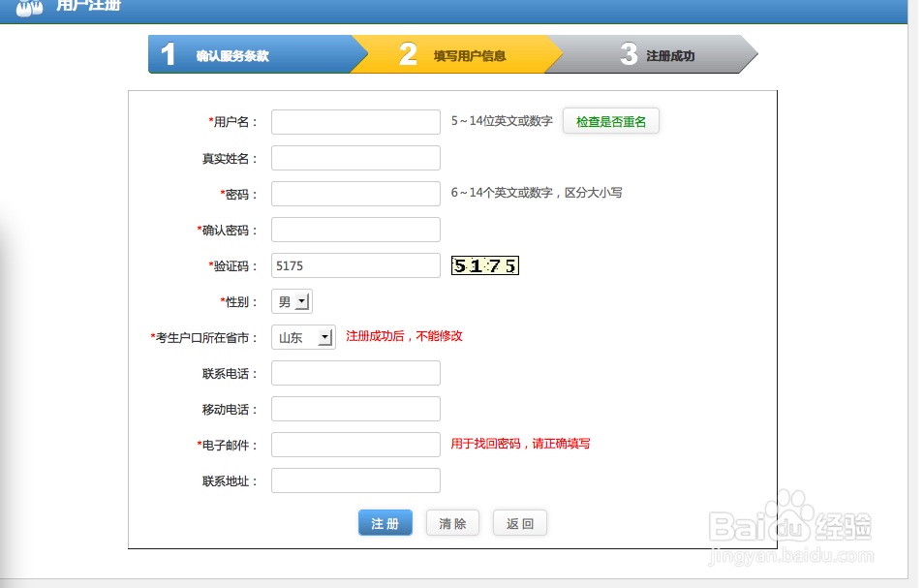The image size is (924, 588).
Task: Click the 注册 register button
Action: (x=385, y=522)
